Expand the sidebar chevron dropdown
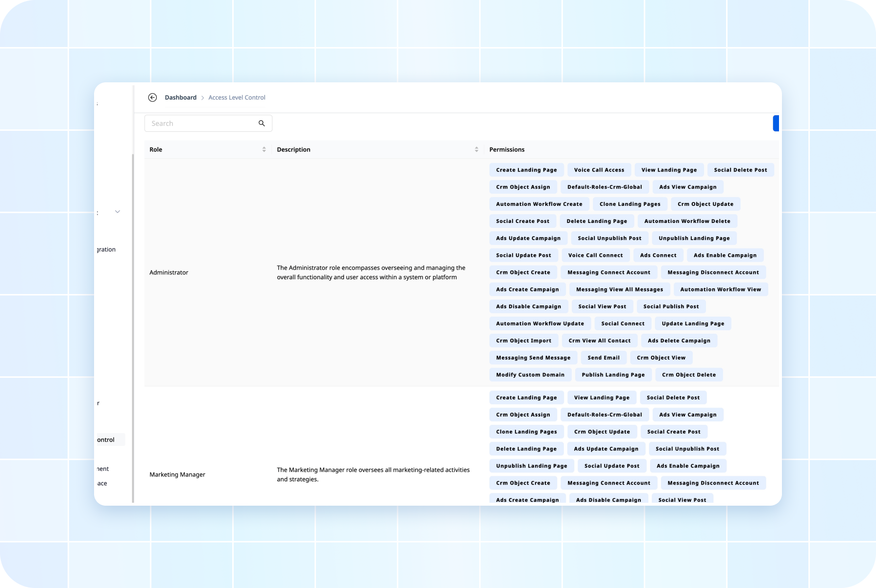 point(118,212)
